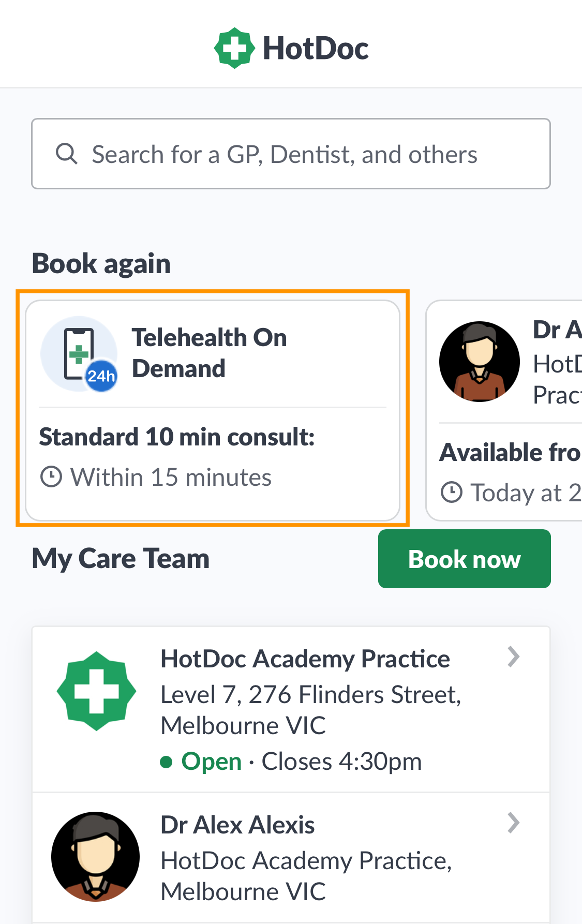Open the Telehealth On Demand title
This screenshot has height=924, width=582.
click(209, 353)
